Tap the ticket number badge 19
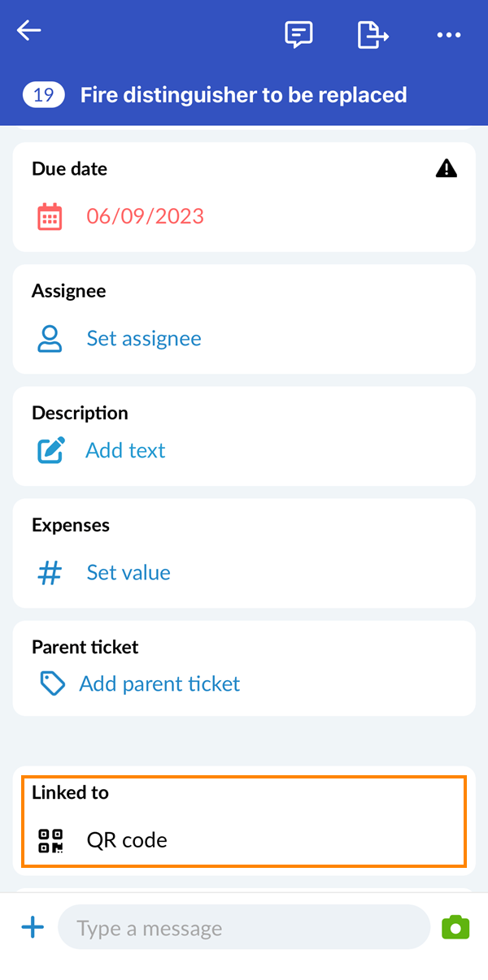Viewport: 488px width, 980px height. pos(43,94)
